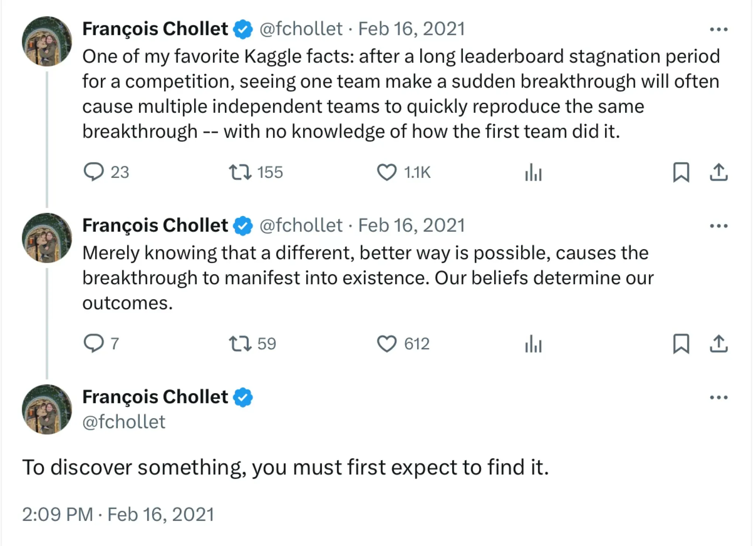Screen dimensions: 756x546
Task: Bookmark the 'Merely knowing' tweet
Action: pyautogui.click(x=681, y=343)
